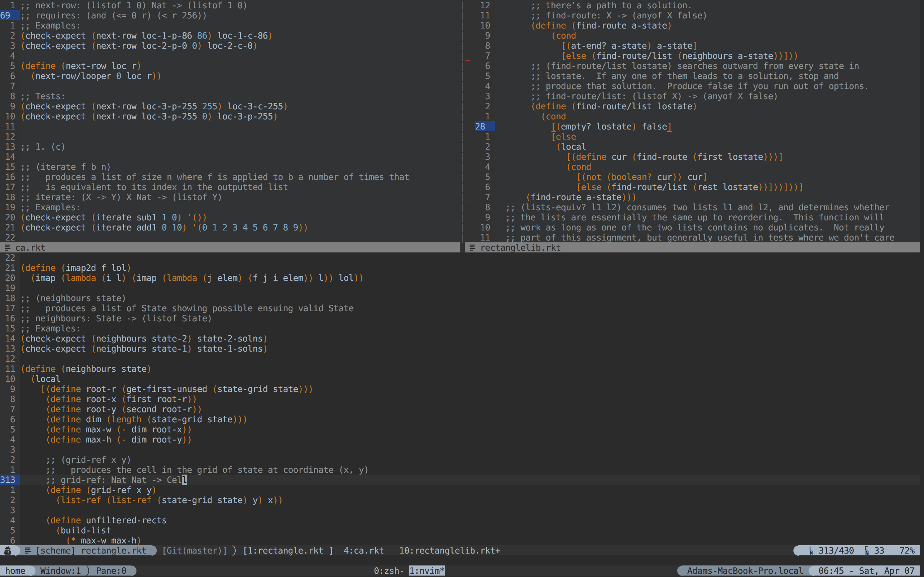Image resolution: width=924 pixels, height=577 pixels.
Task: Click the CN column-number icon in statusline
Action: [x=866, y=550]
